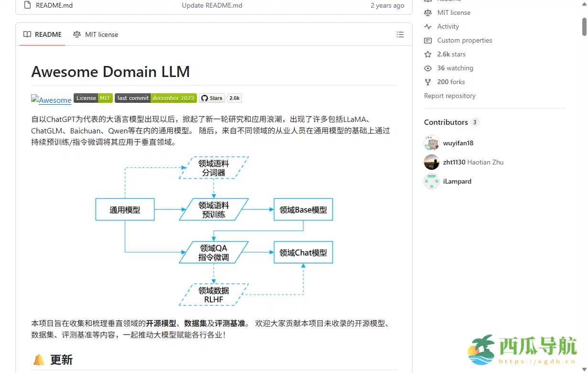Click the star icon next to 2.6k stars
The width and height of the screenshot is (588, 373).
point(427,54)
